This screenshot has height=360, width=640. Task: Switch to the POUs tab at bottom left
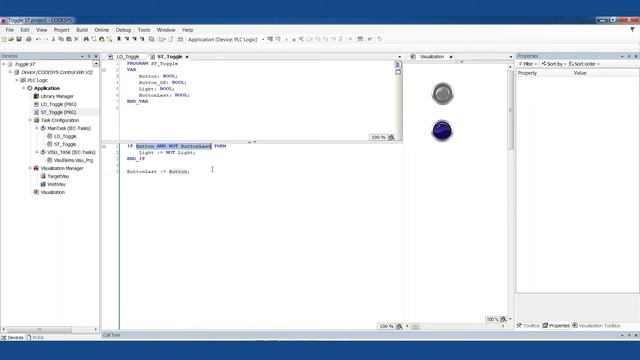pyautogui.click(x=36, y=338)
